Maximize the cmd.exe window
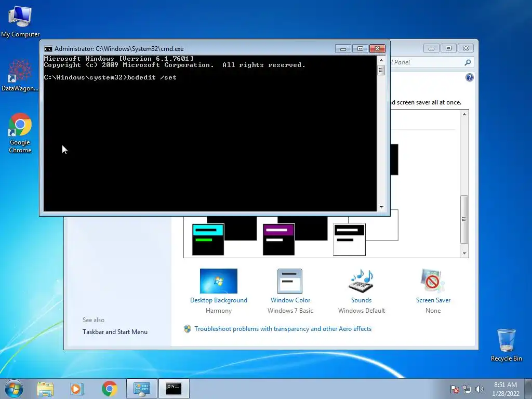Screen dimensions: 532x399 coord(360,49)
